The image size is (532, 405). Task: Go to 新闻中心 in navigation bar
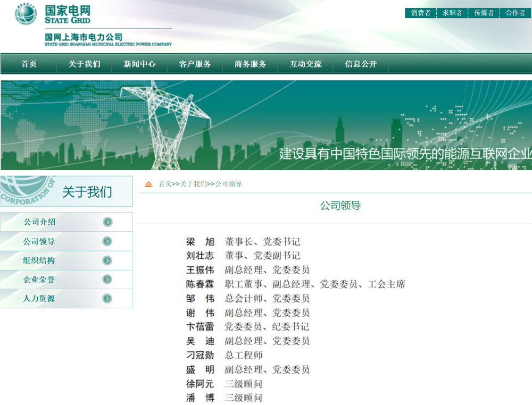(x=139, y=64)
